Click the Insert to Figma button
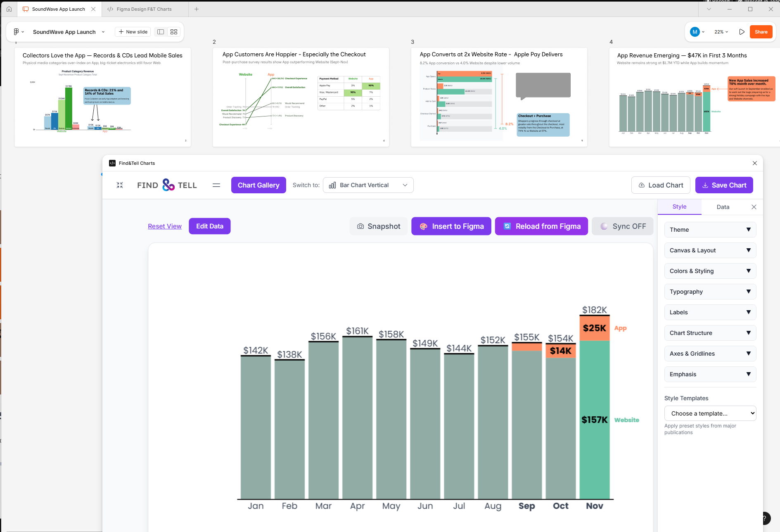This screenshot has width=780, height=532. (451, 226)
